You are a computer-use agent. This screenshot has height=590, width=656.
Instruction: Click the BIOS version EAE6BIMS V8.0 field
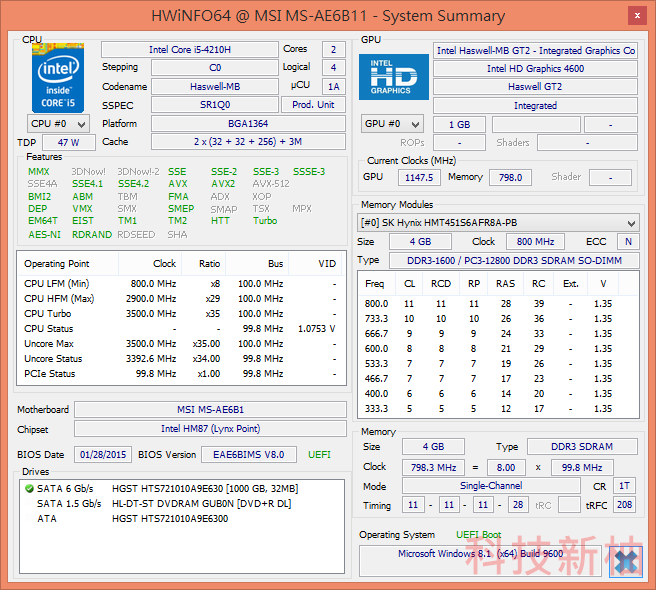[x=249, y=454]
